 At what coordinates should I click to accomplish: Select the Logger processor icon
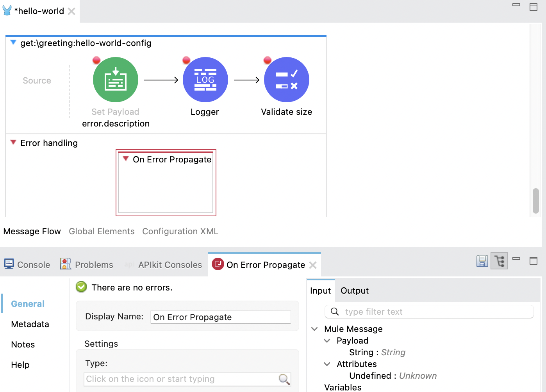click(205, 79)
